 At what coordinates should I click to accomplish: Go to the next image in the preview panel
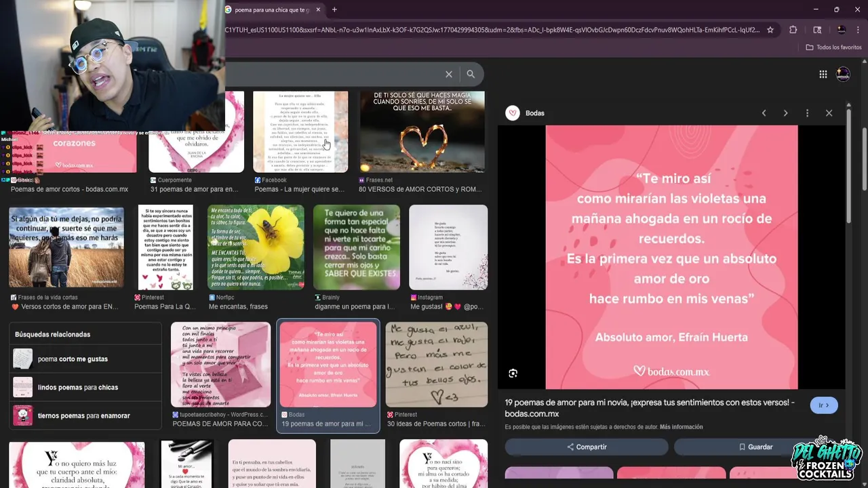tap(785, 113)
